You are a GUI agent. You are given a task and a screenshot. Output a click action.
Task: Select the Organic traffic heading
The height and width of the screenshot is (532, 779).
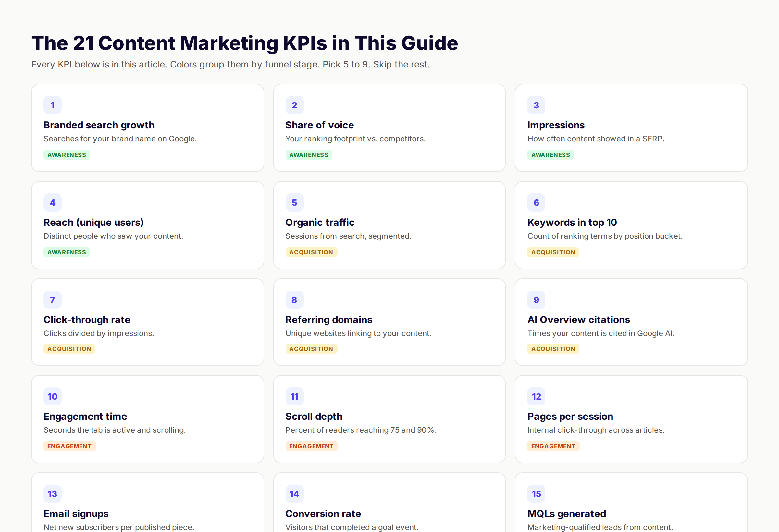click(320, 223)
